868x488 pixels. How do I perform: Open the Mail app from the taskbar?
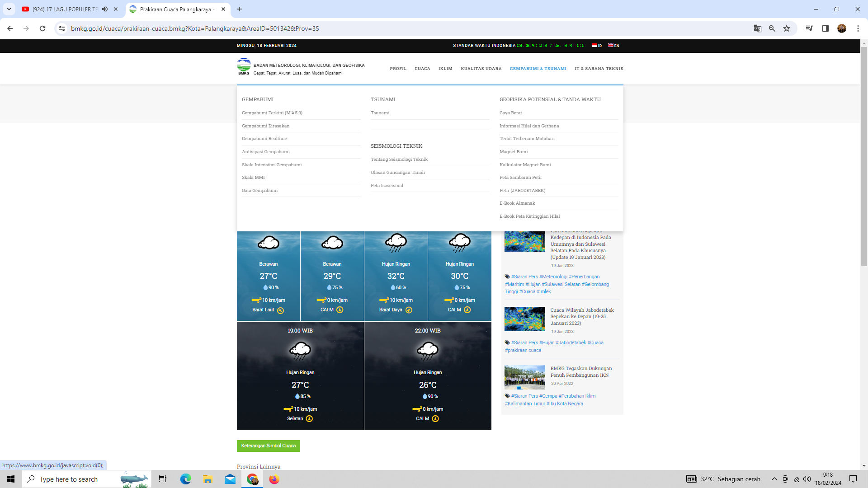click(x=230, y=479)
